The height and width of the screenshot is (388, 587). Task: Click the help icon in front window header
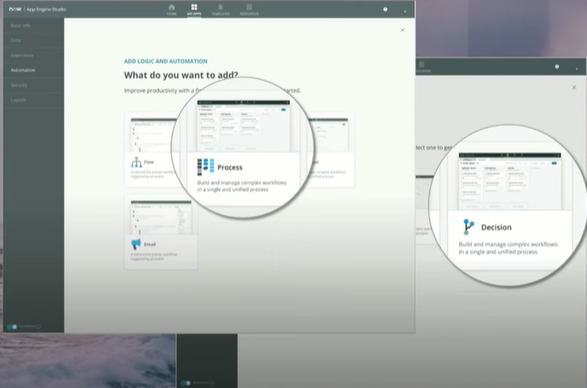point(385,9)
